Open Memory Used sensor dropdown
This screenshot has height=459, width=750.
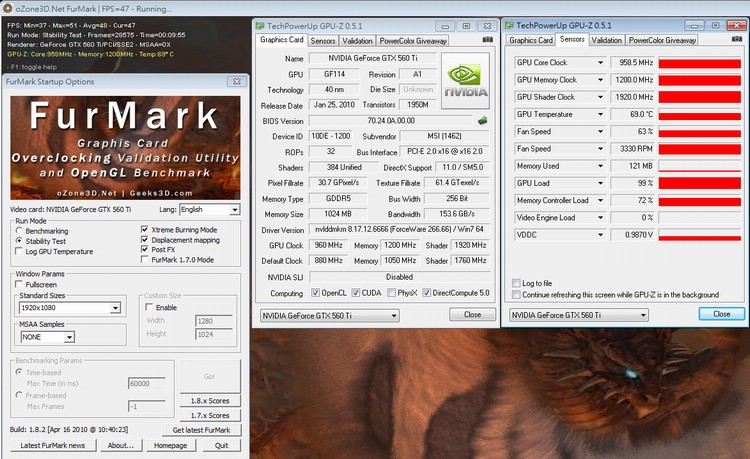(600, 166)
